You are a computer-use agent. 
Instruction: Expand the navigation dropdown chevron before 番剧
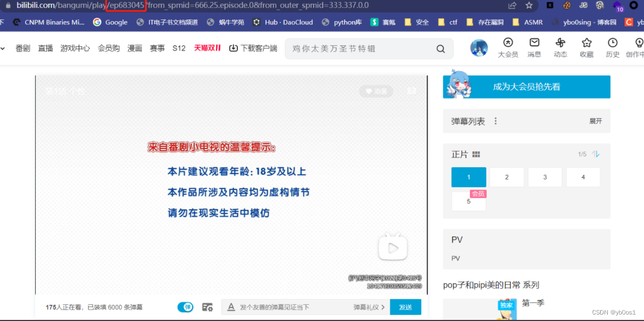(3, 49)
